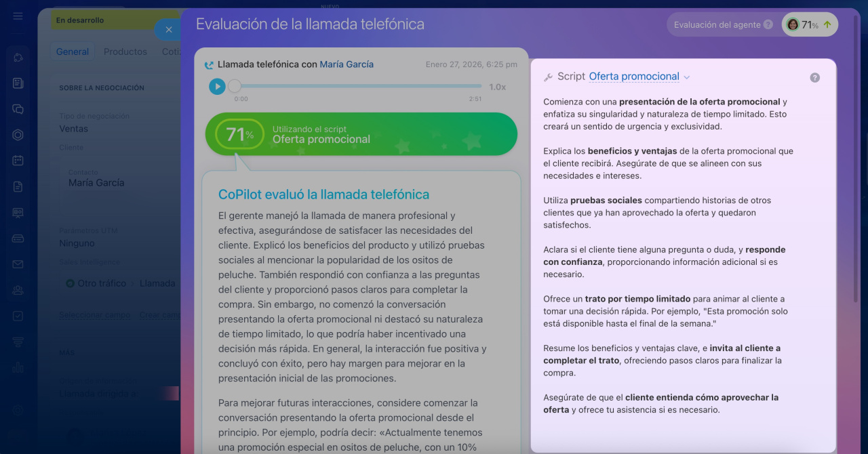Click the help icon in script panel
This screenshot has width=868, height=454.
[814, 77]
